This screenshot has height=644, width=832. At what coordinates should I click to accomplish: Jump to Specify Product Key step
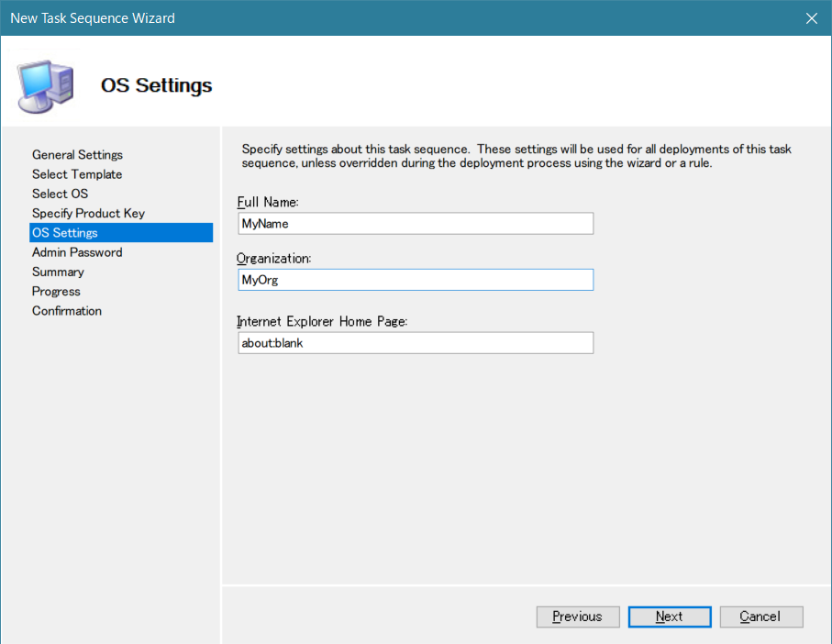point(88,213)
